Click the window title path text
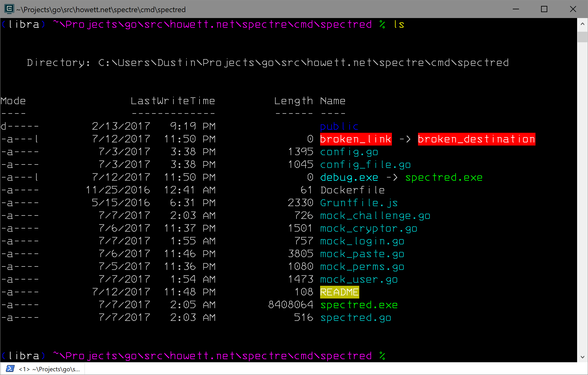 click(101, 10)
